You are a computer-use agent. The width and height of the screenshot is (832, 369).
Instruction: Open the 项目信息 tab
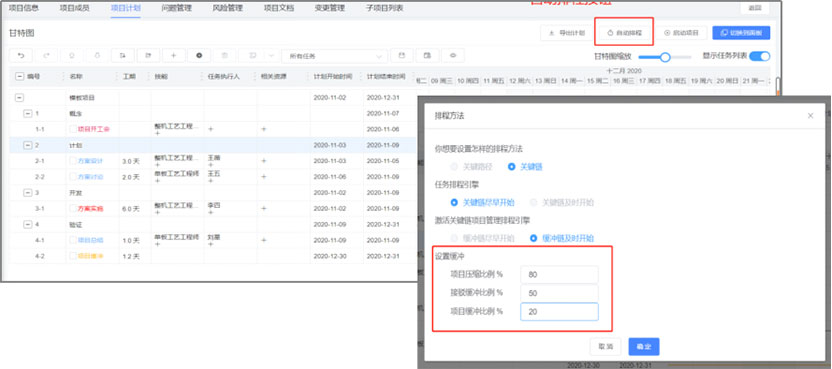click(24, 8)
